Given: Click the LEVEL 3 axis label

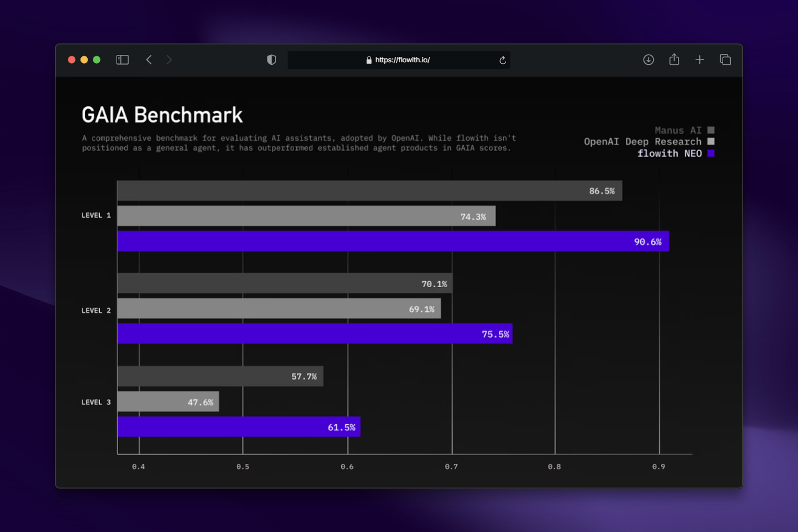Looking at the screenshot, I should pyautogui.click(x=96, y=402).
